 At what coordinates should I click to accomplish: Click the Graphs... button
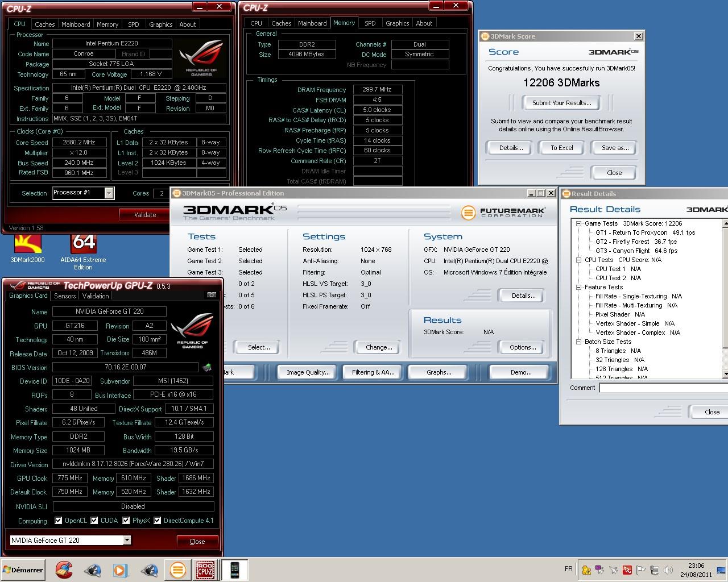[x=439, y=372]
